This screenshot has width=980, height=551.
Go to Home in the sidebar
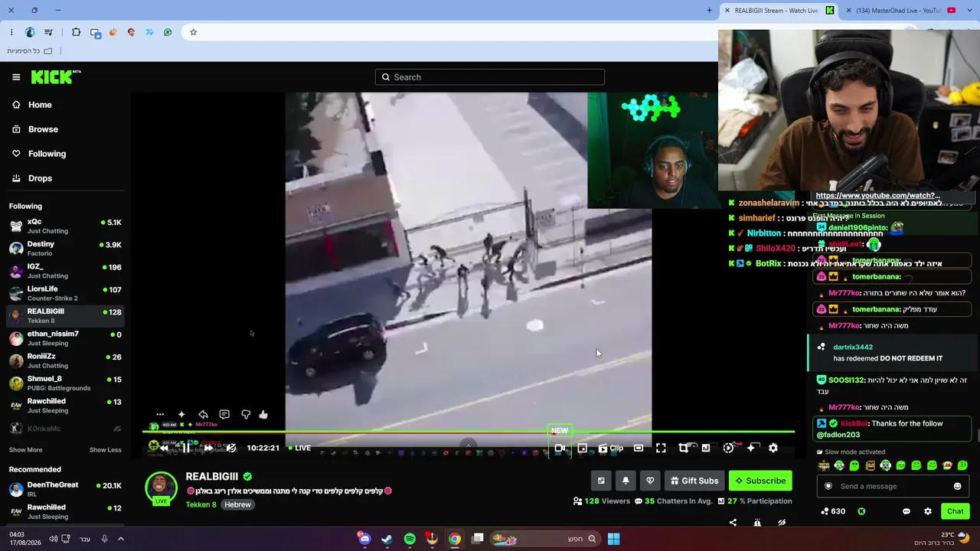[x=32, y=105]
